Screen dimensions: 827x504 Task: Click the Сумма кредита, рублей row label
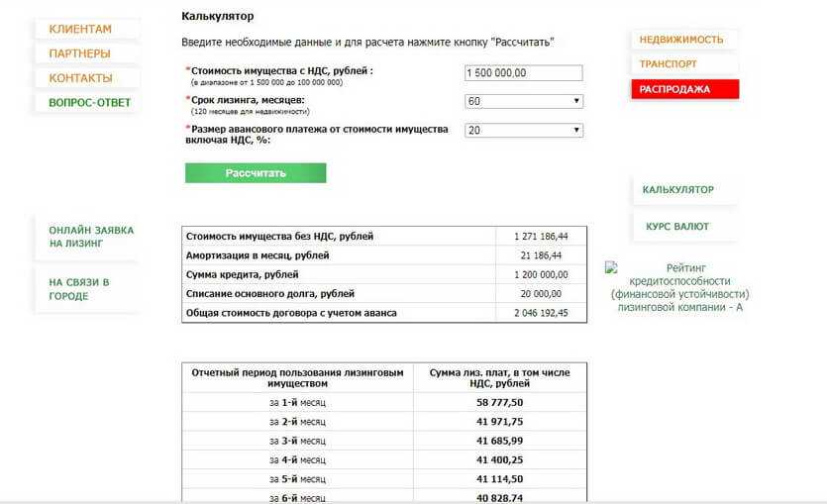click(242, 274)
